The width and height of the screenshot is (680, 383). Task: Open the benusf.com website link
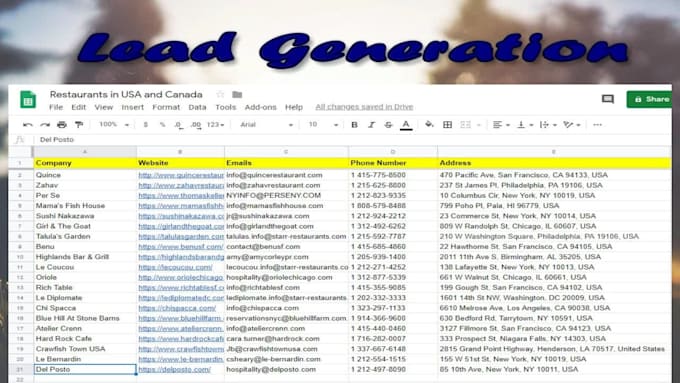[x=180, y=247]
